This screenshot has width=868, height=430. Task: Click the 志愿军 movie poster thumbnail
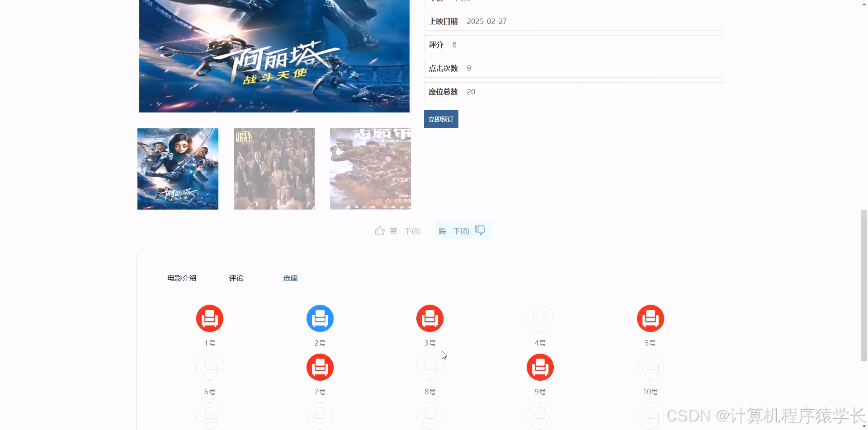pos(370,168)
